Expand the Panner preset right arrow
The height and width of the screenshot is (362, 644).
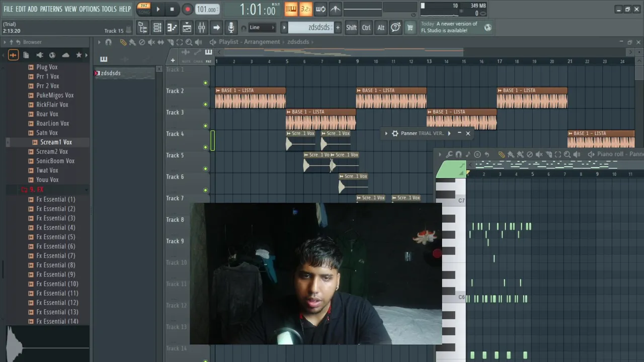pyautogui.click(x=449, y=133)
